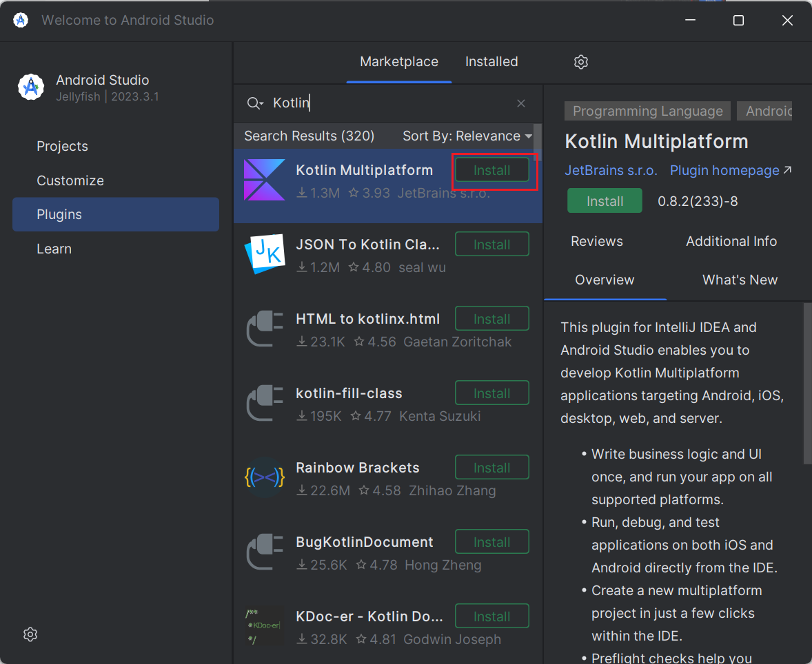The width and height of the screenshot is (812, 664).
Task: Open plugin settings gear next to Installed tab
Action: coord(581,61)
